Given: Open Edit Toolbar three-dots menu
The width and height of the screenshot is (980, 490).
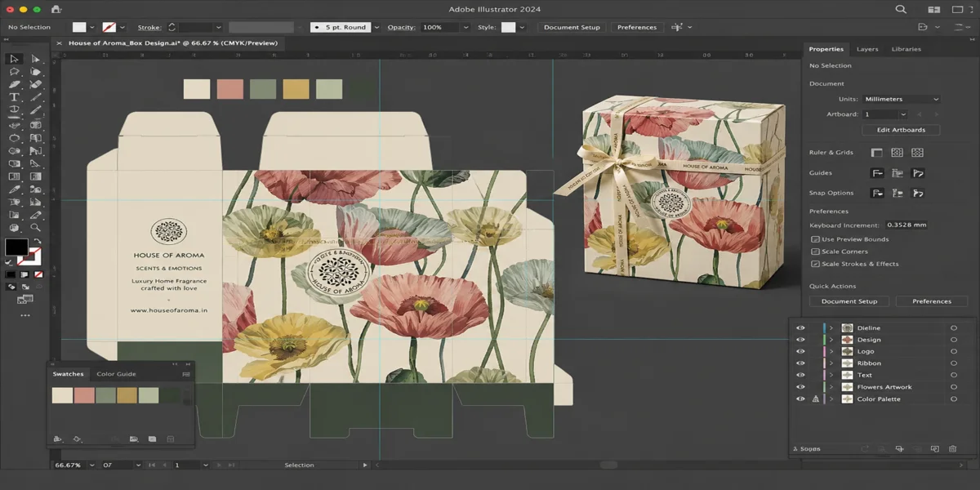Looking at the screenshot, I should 25,315.
